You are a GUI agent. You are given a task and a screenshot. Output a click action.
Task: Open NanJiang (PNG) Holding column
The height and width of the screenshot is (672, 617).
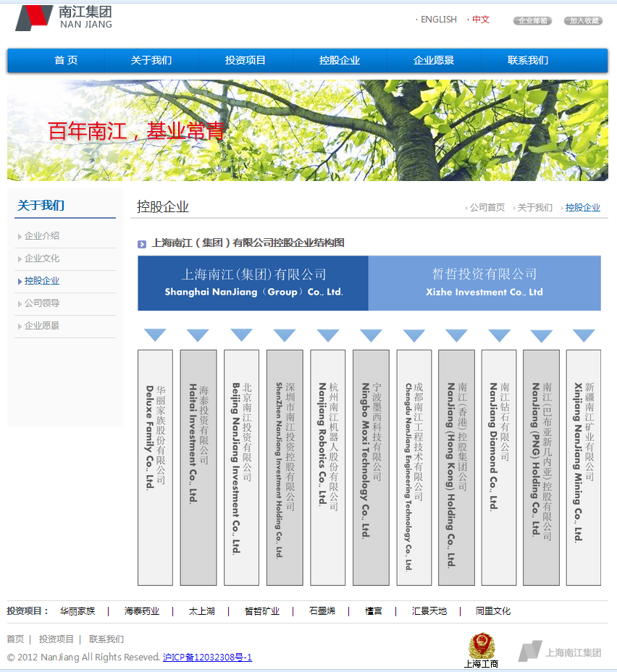(541, 468)
